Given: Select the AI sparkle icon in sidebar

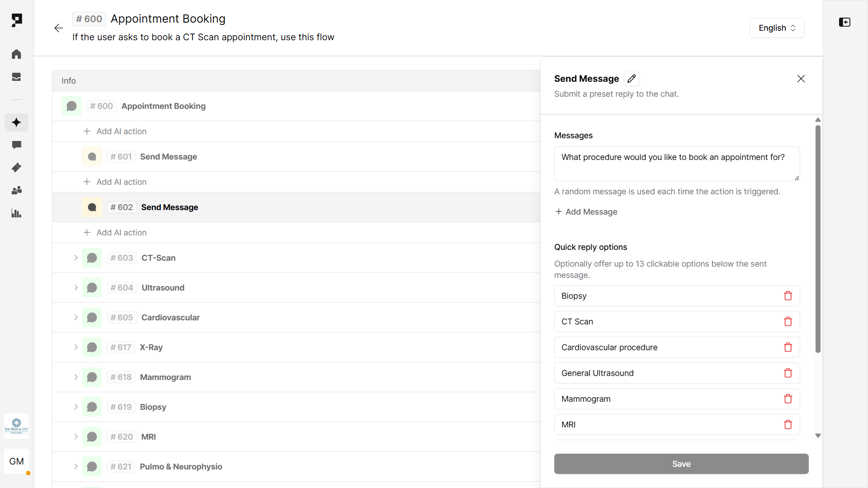Looking at the screenshot, I should pyautogui.click(x=17, y=122).
